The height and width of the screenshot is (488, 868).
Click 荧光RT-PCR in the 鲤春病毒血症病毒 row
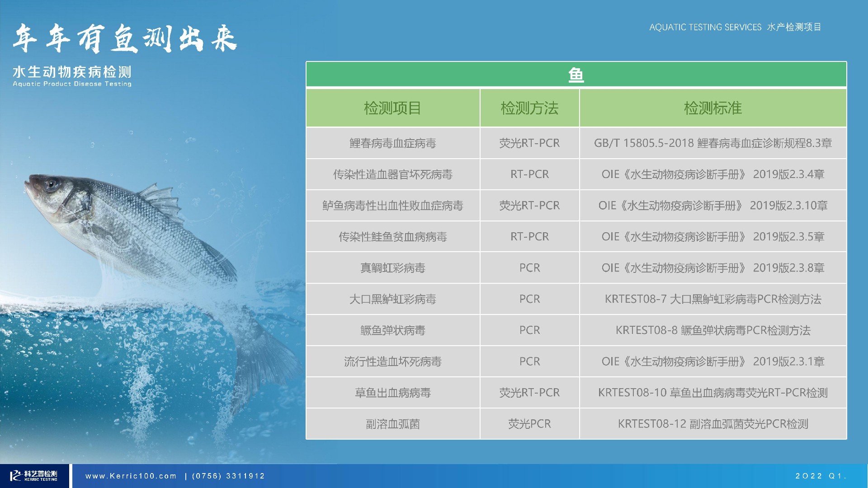(529, 143)
